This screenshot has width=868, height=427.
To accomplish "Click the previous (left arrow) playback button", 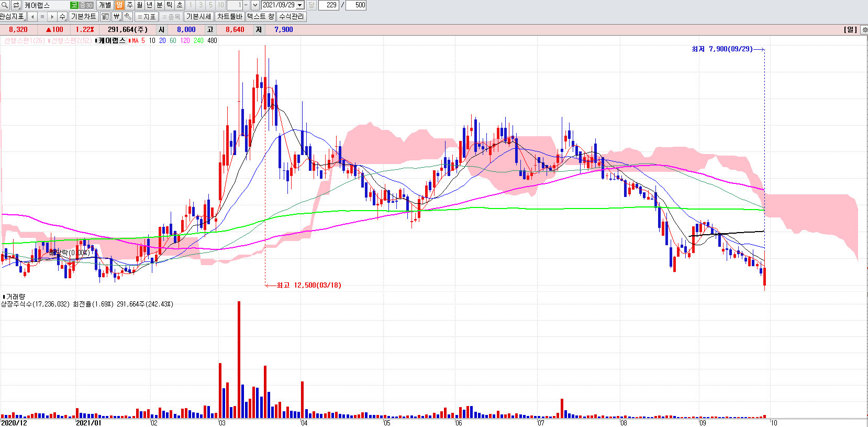I will pyautogui.click(x=32, y=17).
